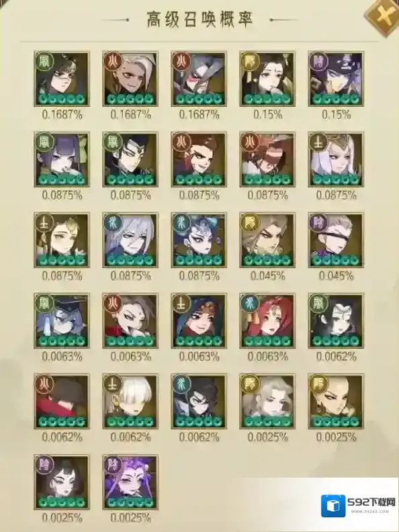The width and height of the screenshot is (399, 532).
Task: Select the earth hero with a white-haired crown
Action: [336, 159]
